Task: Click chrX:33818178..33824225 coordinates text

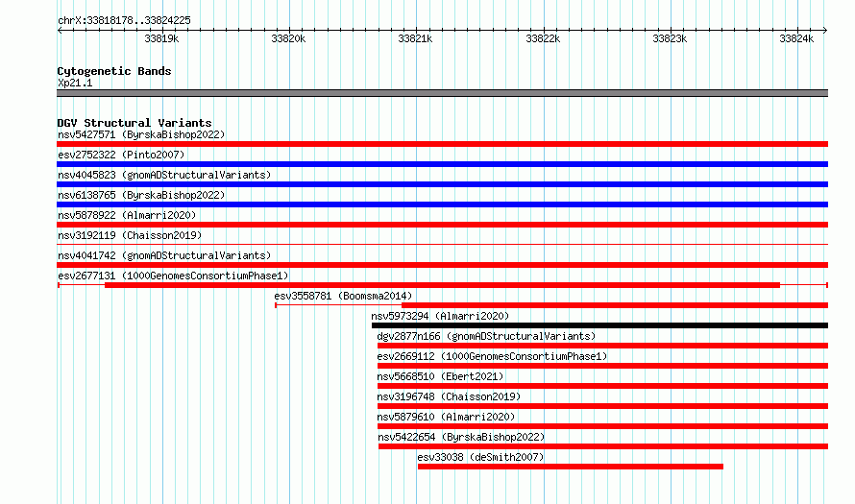Action: pyautogui.click(x=124, y=20)
